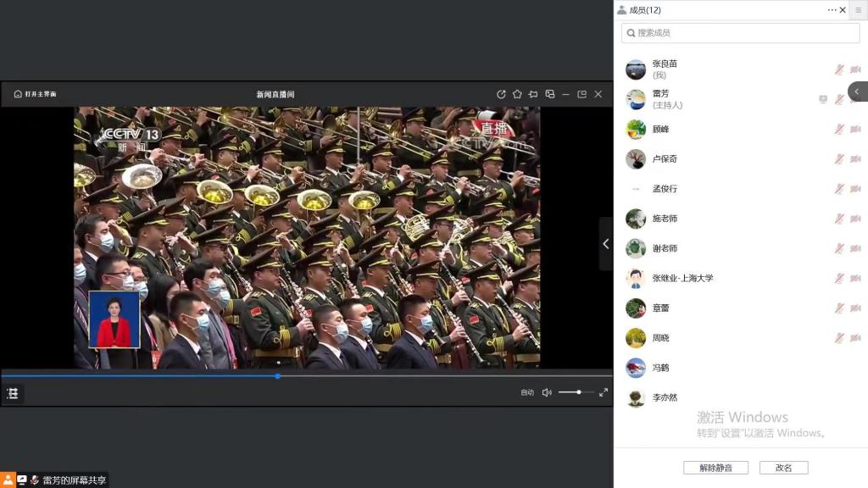Click the volume slider in the player
Viewport: 868px width, 488px height.
pos(576,392)
